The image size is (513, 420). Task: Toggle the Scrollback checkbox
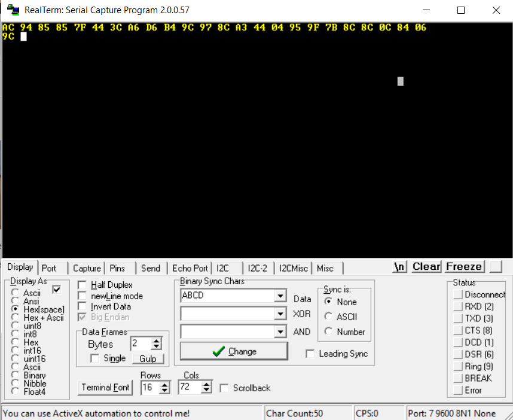click(x=224, y=388)
